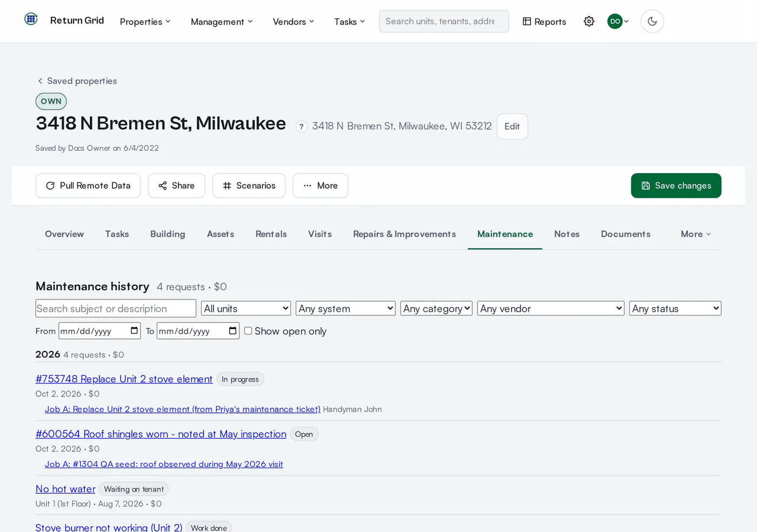The width and height of the screenshot is (757, 532).
Task: Open the To date calendar picker icon
Action: point(233,330)
